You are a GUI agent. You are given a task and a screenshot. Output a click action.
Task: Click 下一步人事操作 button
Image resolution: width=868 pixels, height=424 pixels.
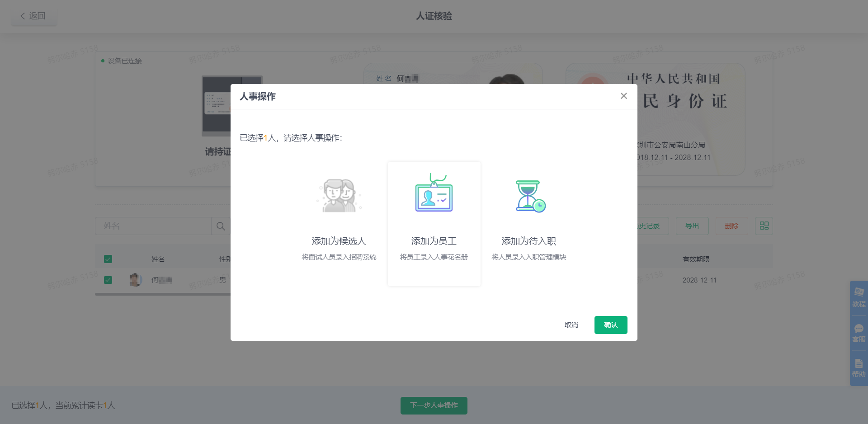click(434, 405)
